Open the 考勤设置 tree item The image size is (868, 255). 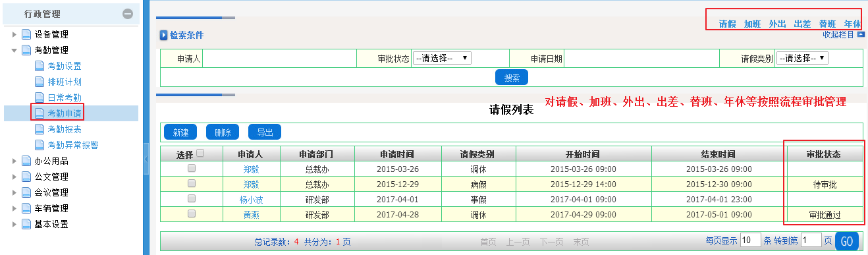65,66
